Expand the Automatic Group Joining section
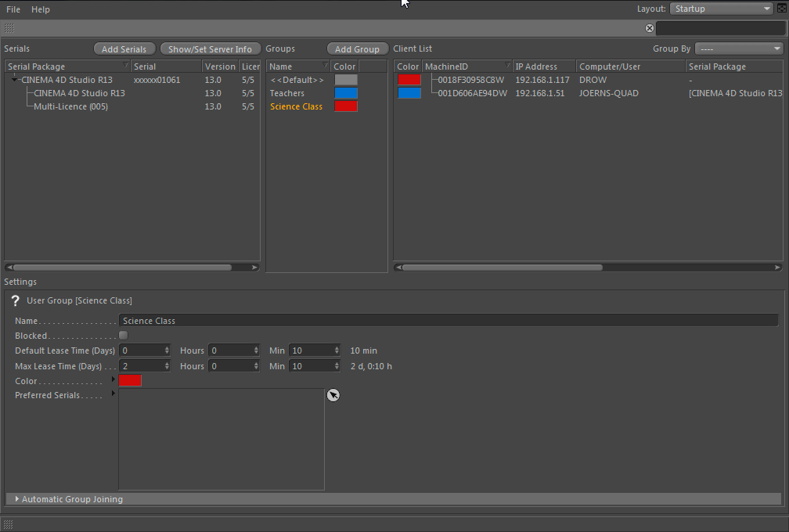Screen dimensions: 789x532 [x=17, y=499]
